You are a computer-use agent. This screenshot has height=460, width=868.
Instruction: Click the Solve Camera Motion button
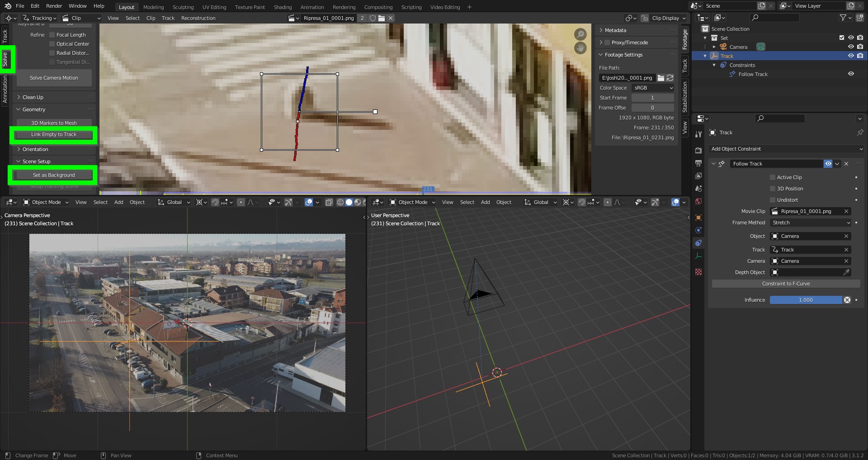[54, 78]
